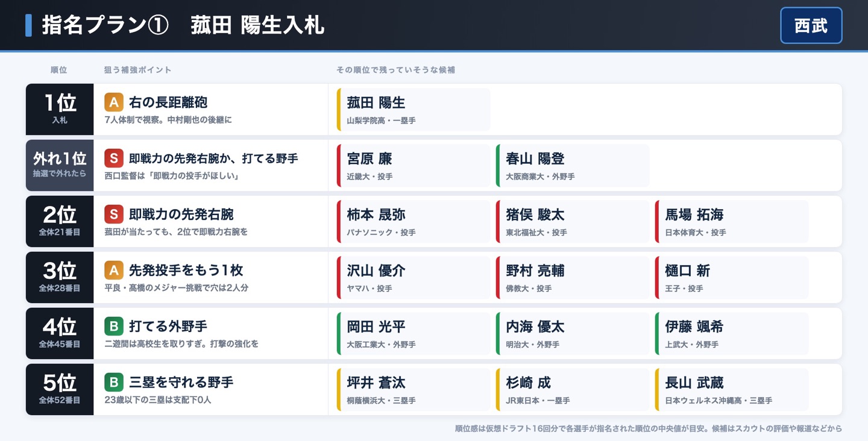This screenshot has height=441, width=868.
Task: Click the 2位 全体21番目 rank block
Action: 60,222
